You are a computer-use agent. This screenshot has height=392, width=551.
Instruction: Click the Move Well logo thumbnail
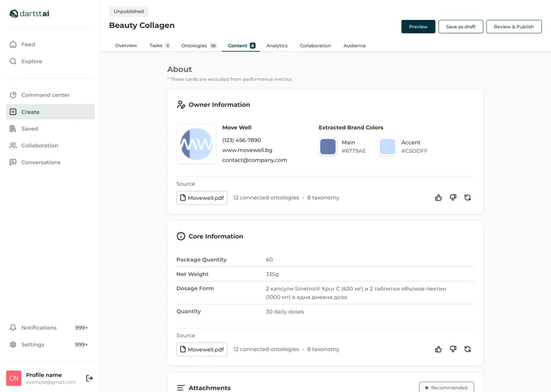pyautogui.click(x=196, y=144)
